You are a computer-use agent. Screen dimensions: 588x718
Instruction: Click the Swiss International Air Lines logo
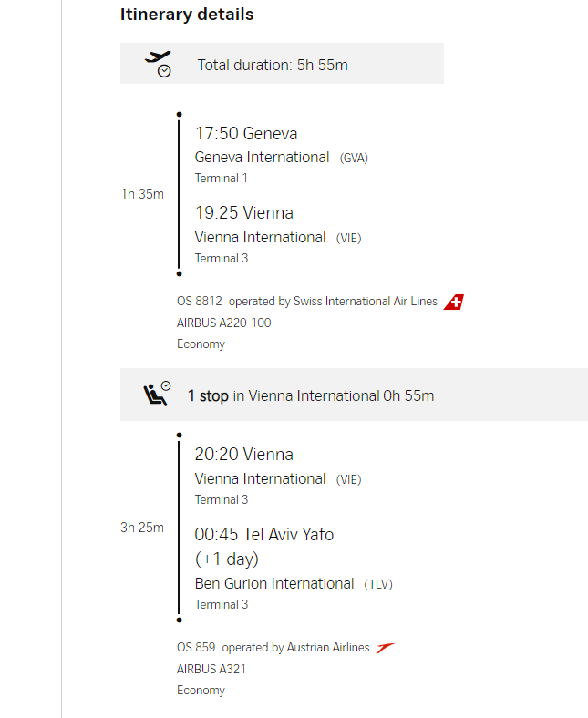click(x=454, y=302)
